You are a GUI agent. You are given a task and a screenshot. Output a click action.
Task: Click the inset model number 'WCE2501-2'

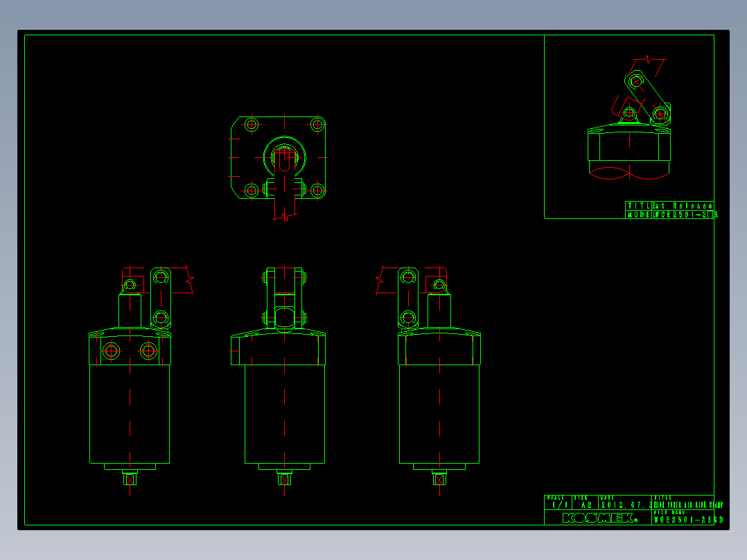(x=680, y=215)
